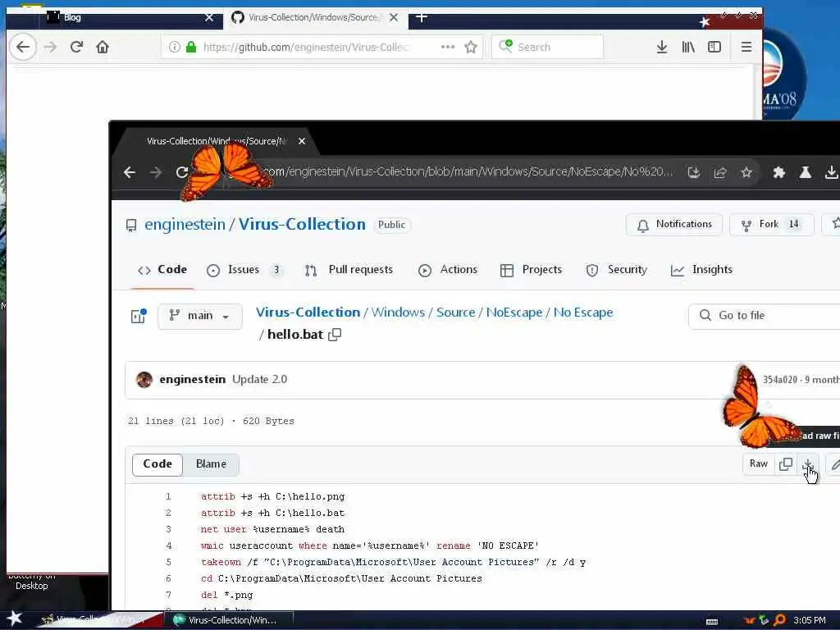Screen dimensions: 840x630
Task: Switch to the Code view toggle above the file
Action: [x=157, y=464]
